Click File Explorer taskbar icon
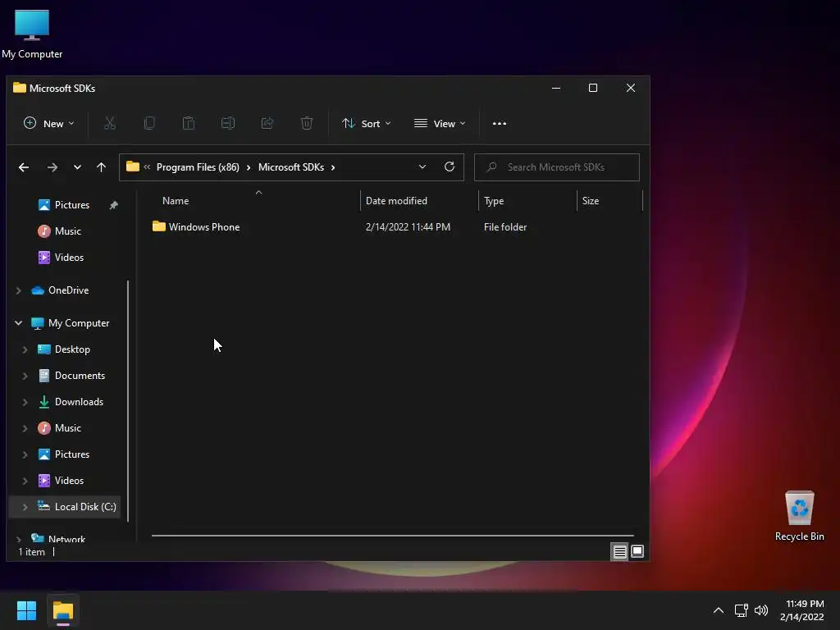Viewport: 840px width, 630px height. (x=62, y=610)
